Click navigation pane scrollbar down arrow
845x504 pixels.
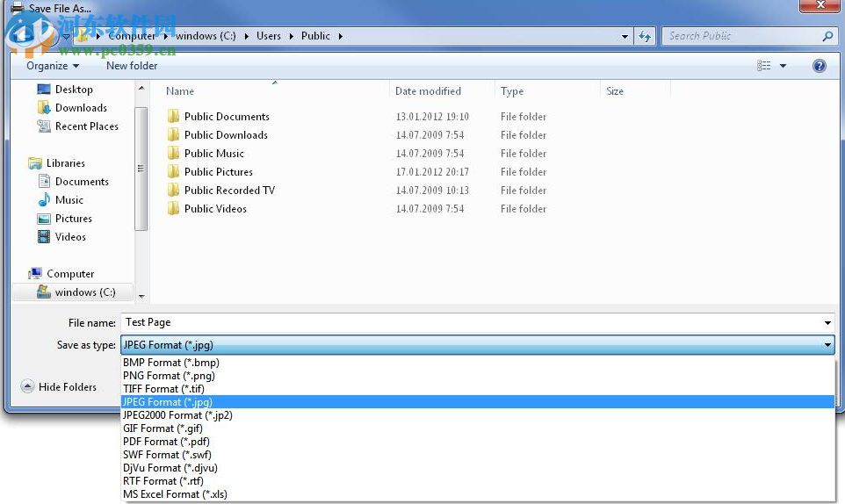pos(141,296)
